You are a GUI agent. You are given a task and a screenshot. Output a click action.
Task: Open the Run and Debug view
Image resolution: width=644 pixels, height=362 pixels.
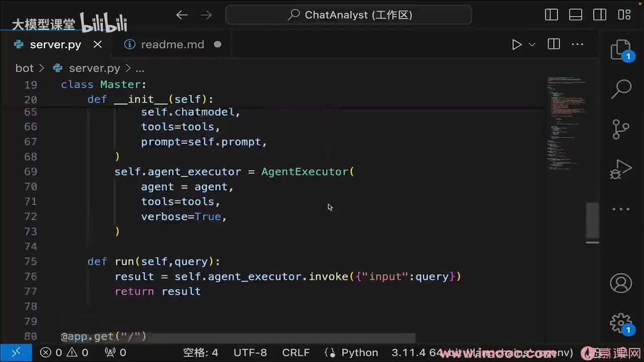(621, 169)
